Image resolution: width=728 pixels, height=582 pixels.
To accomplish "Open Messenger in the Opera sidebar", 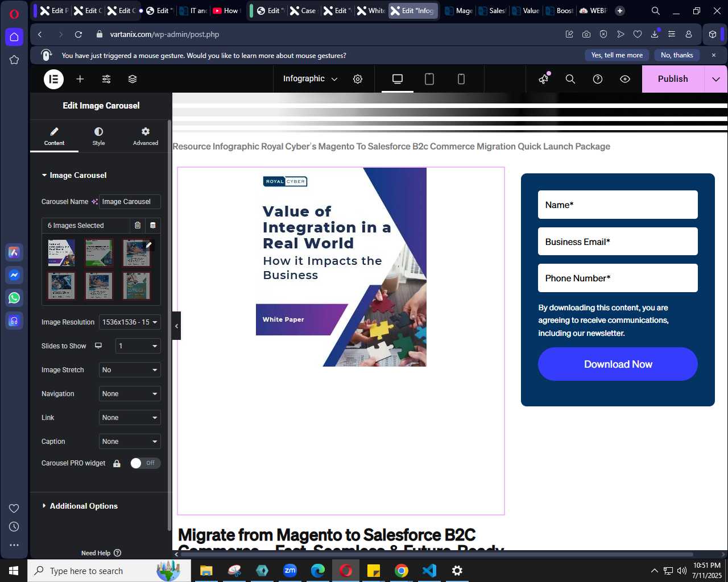I will (14, 275).
